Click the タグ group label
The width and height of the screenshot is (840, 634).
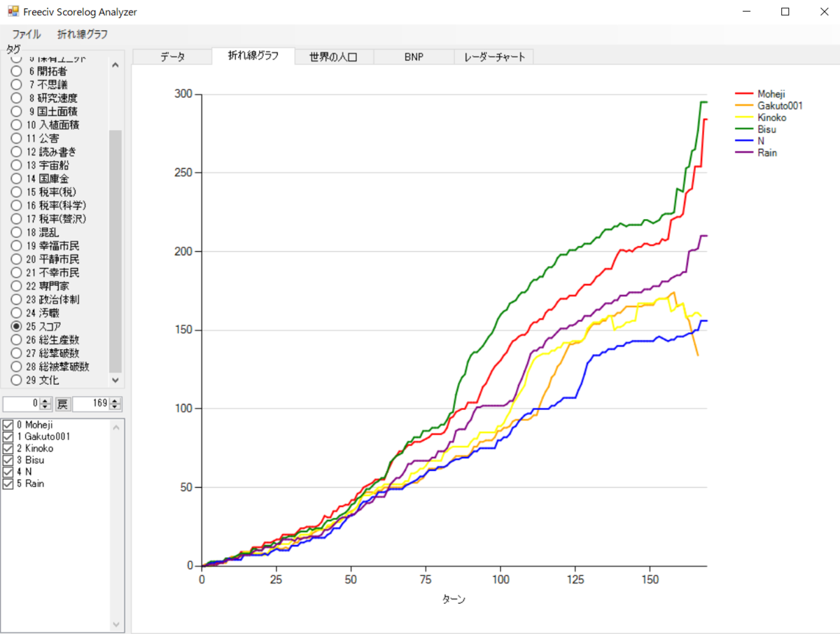click(x=13, y=48)
